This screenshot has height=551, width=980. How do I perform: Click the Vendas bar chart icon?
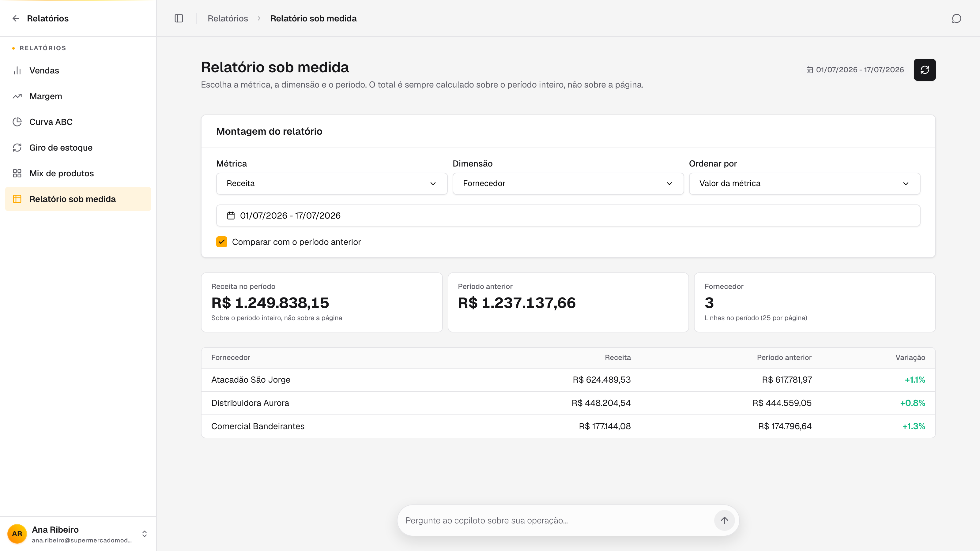(17, 70)
